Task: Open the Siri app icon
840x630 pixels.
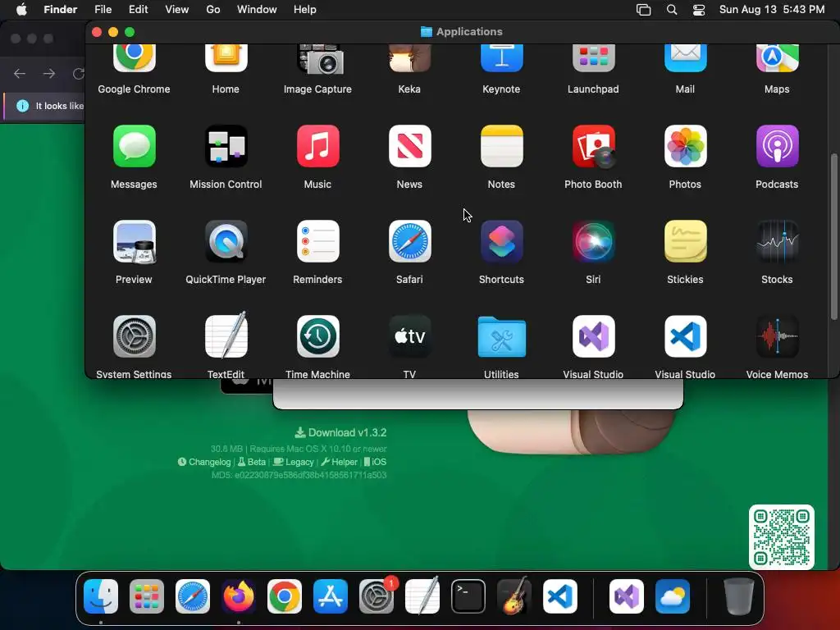Action: pyautogui.click(x=593, y=242)
